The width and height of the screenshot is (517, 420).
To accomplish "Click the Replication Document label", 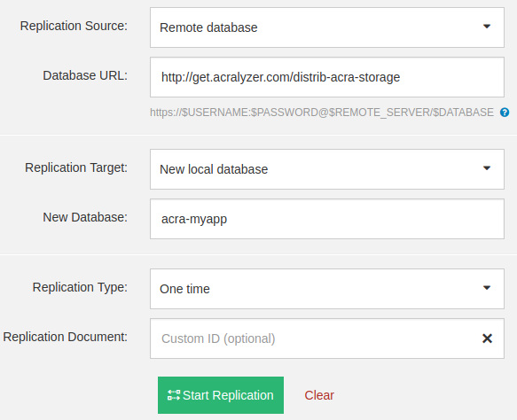I will point(66,337).
